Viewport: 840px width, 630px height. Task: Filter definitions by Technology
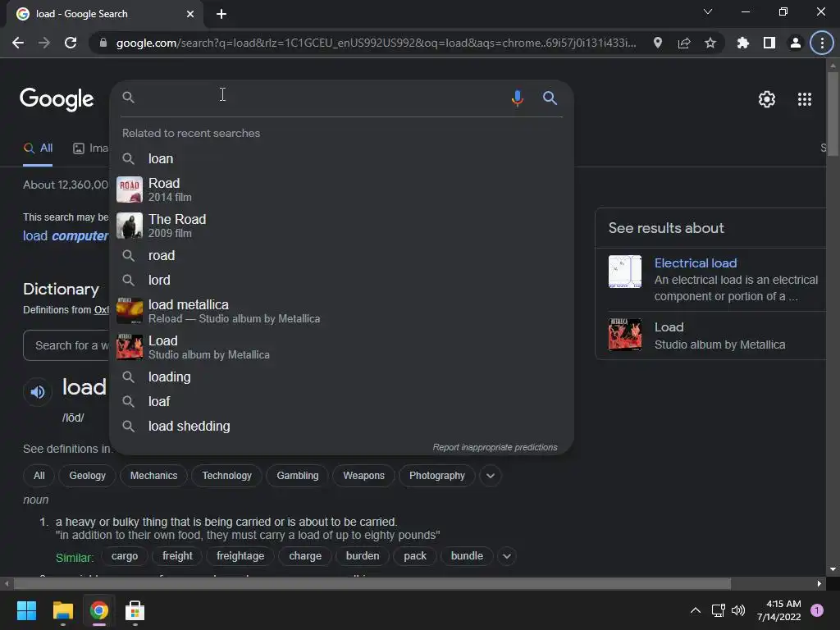(226, 476)
